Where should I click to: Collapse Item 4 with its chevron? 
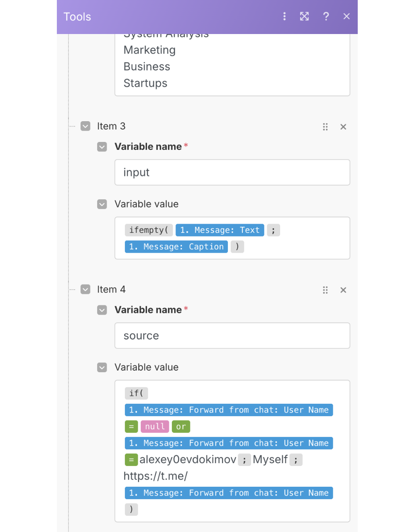click(x=85, y=289)
